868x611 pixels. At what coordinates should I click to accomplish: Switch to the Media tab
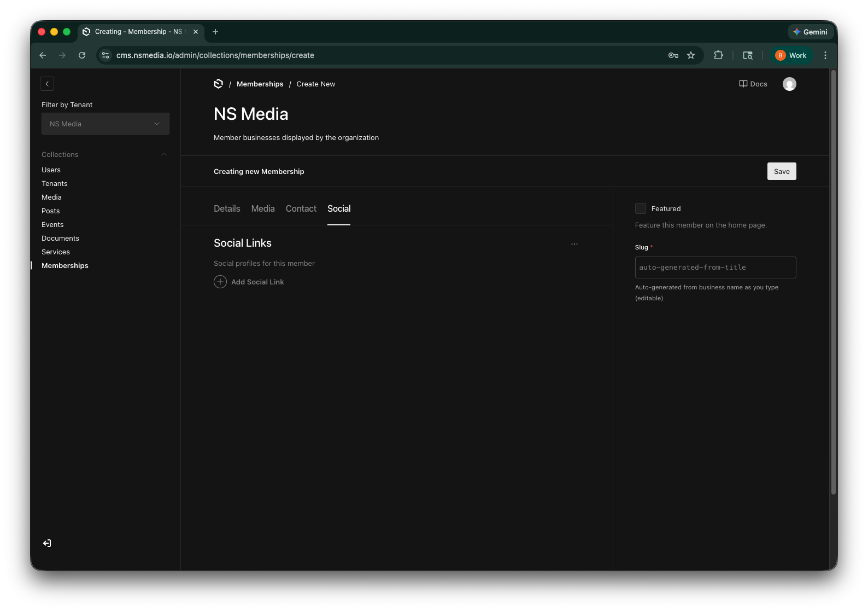tap(263, 208)
